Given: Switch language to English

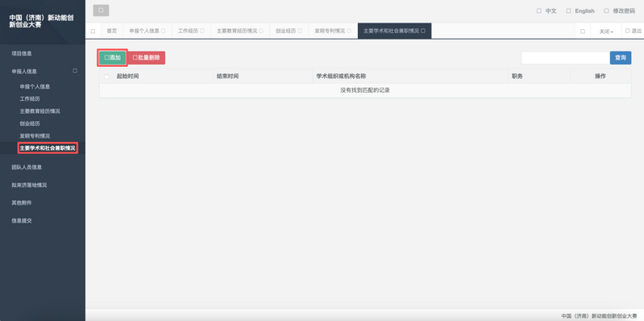Looking at the screenshot, I should 584,11.
